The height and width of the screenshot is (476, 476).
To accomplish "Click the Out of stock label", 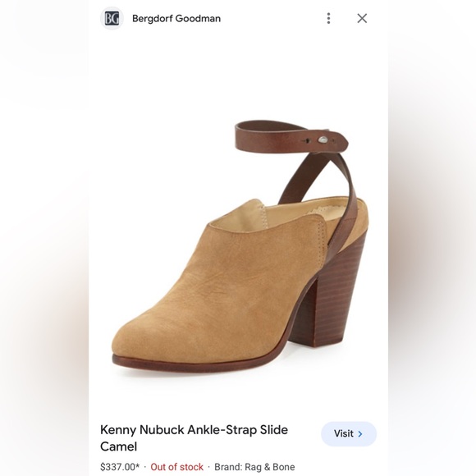I will (176, 467).
